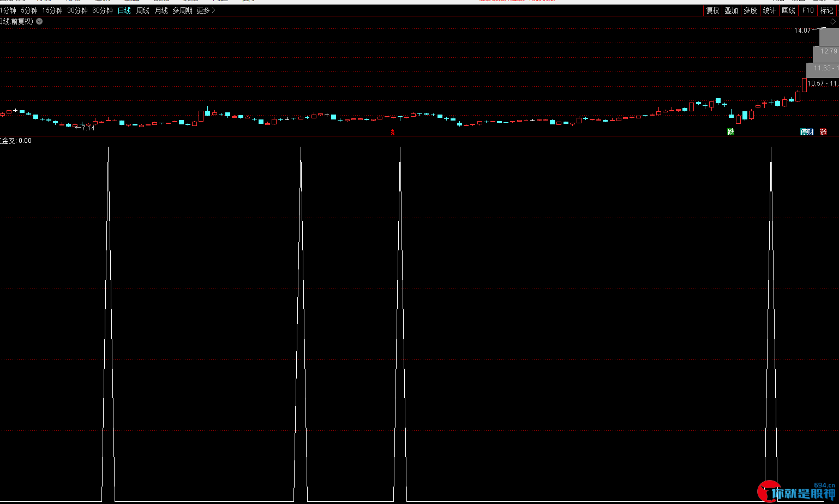Open the F10 company info

click(808, 10)
